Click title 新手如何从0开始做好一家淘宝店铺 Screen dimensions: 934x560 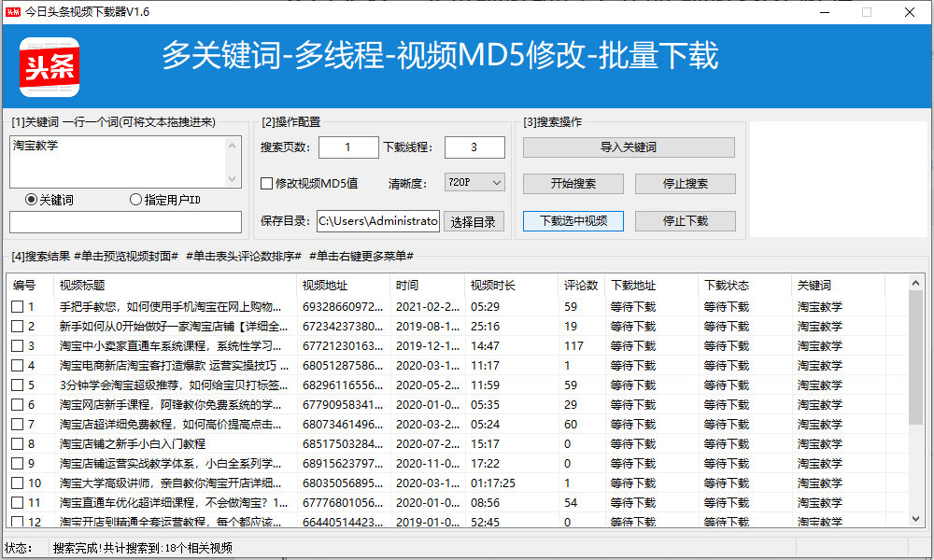coord(174,326)
